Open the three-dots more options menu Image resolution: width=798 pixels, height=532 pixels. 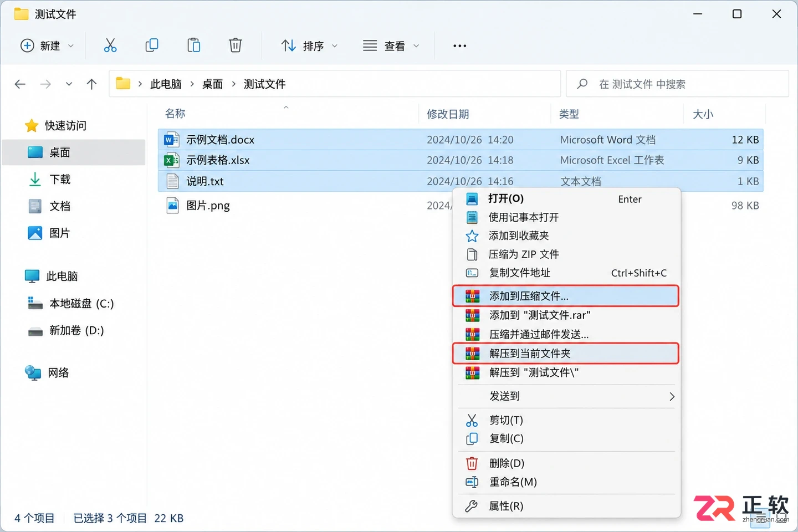coord(459,46)
